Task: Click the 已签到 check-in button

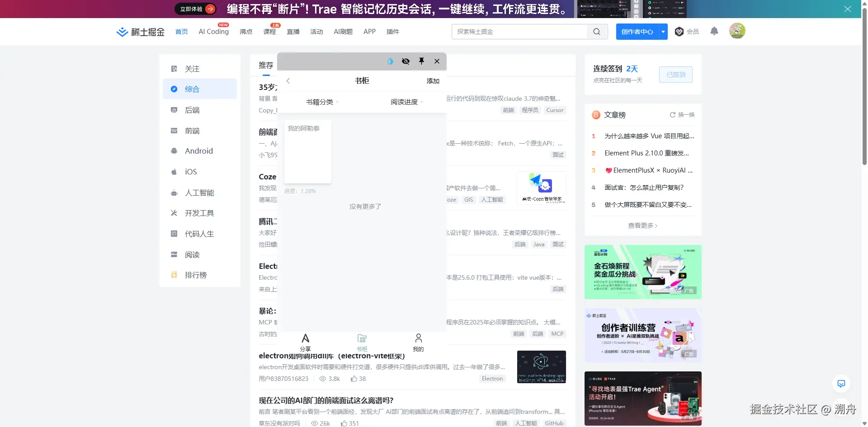Action: tap(676, 75)
